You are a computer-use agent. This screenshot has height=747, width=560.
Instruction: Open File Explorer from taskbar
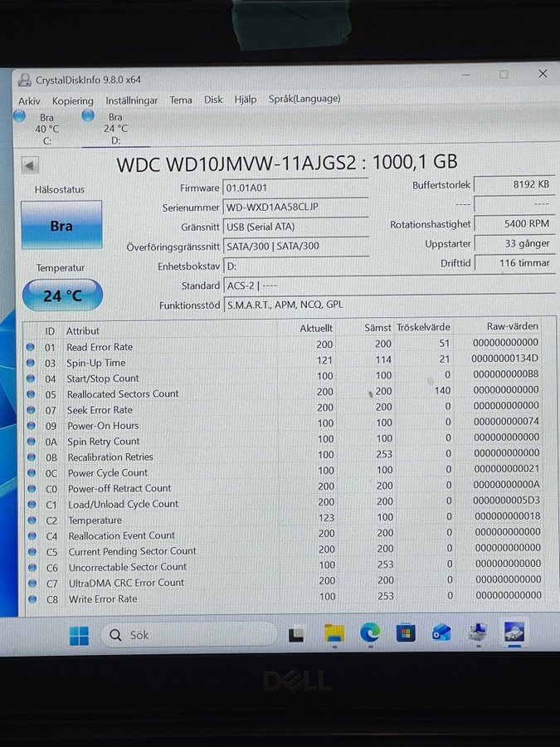tap(334, 634)
